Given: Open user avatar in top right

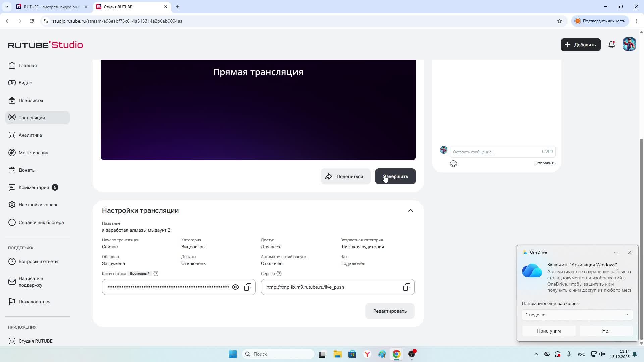Looking at the screenshot, I should point(629,45).
